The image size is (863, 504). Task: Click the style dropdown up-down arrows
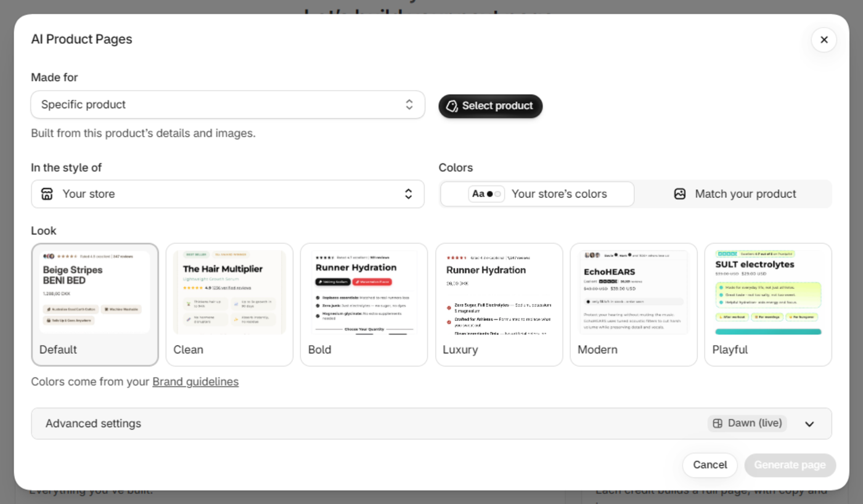408,194
